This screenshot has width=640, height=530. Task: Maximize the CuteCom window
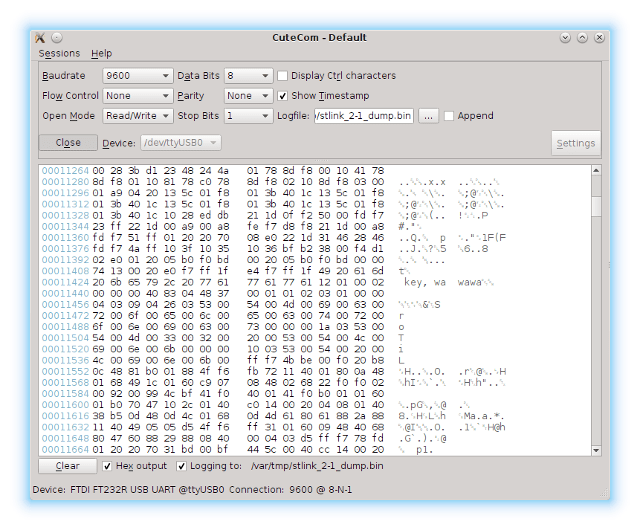point(582,38)
